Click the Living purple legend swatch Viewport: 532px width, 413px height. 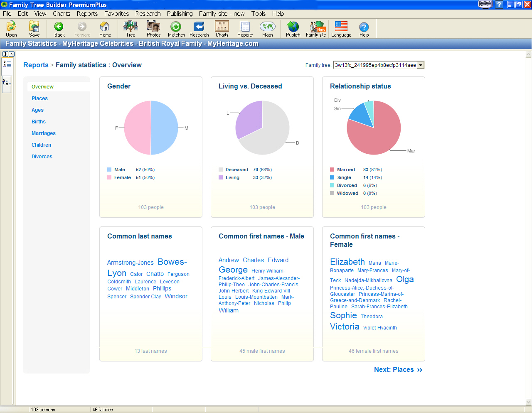click(221, 177)
